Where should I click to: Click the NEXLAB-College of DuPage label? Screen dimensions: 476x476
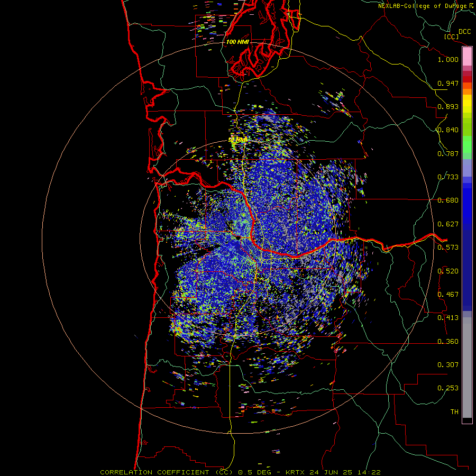click(423, 6)
